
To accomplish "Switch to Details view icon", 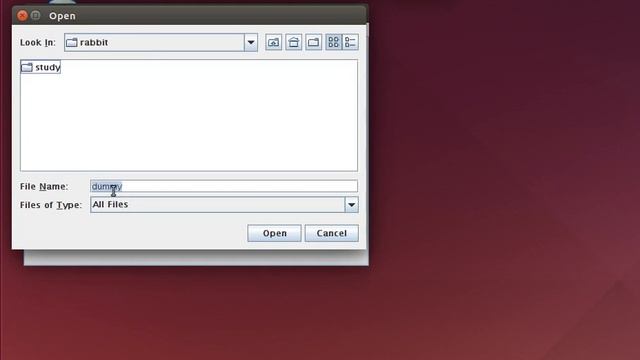I will pyautogui.click(x=351, y=42).
